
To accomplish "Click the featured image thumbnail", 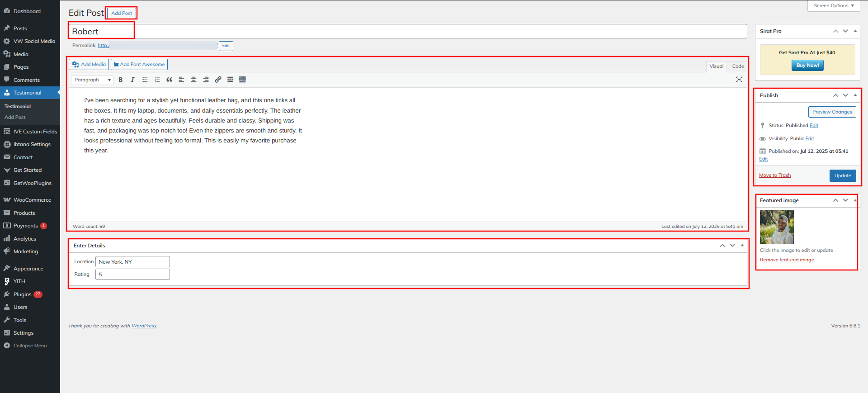I will pyautogui.click(x=777, y=227).
